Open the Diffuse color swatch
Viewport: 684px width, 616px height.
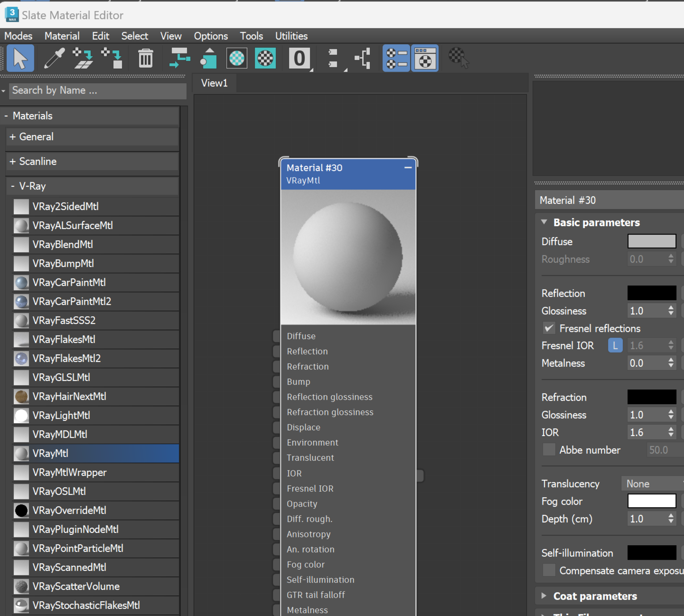point(651,241)
